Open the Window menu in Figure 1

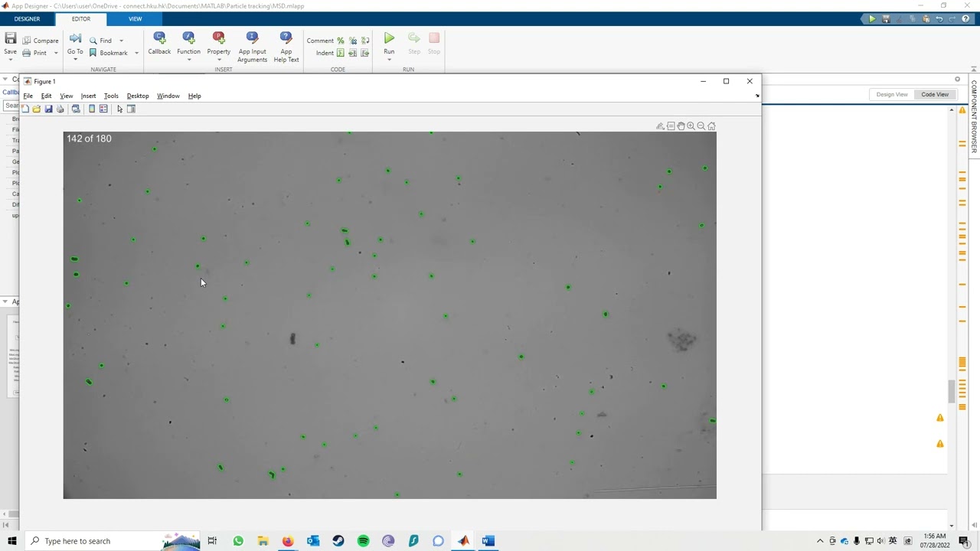point(168,96)
